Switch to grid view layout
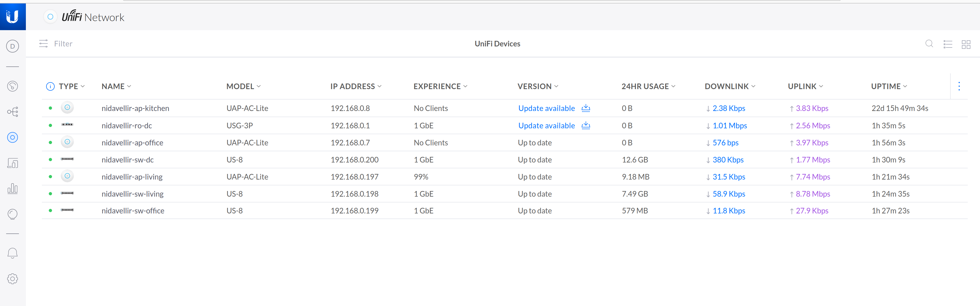 pyautogui.click(x=966, y=44)
